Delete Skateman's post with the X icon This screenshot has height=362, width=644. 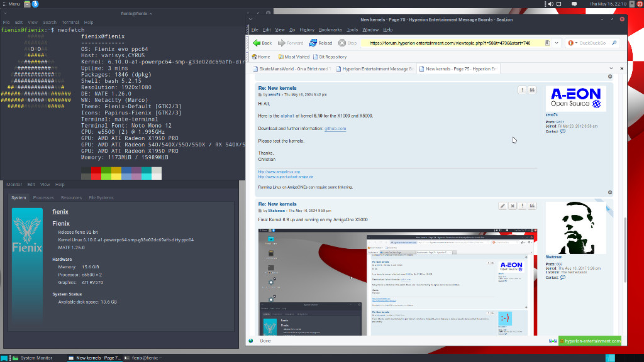pyautogui.click(x=512, y=206)
